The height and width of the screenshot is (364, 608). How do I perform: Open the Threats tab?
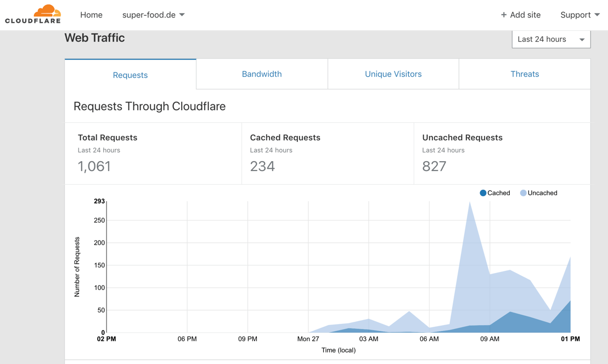point(525,74)
